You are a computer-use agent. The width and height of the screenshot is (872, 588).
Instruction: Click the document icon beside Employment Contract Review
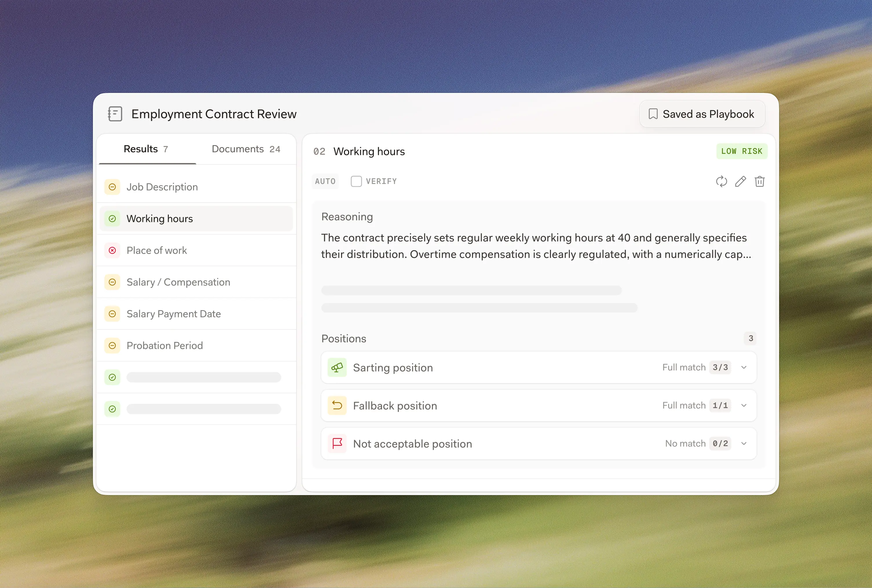[x=115, y=114]
